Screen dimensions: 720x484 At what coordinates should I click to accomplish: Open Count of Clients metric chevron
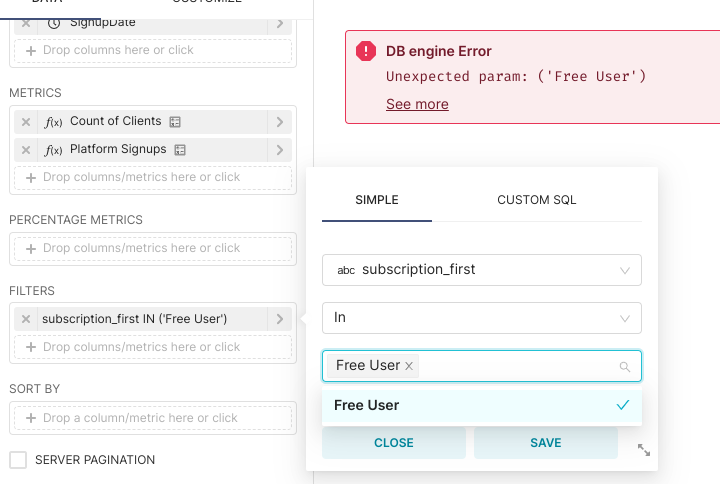280,122
